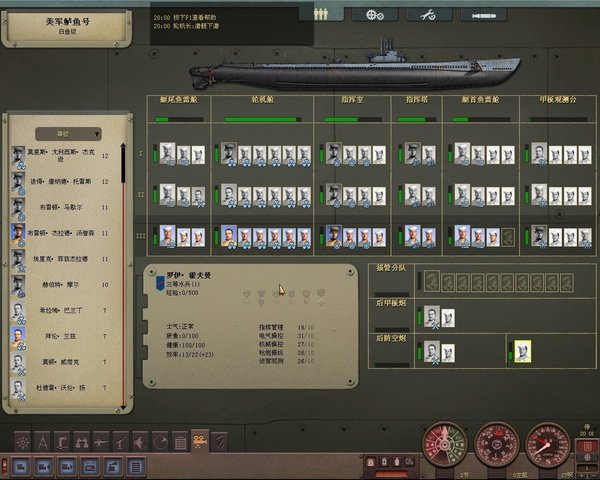Viewport: 600px width, 480px height.
Task: Switch to the periscope view icon
Action: (62, 442)
